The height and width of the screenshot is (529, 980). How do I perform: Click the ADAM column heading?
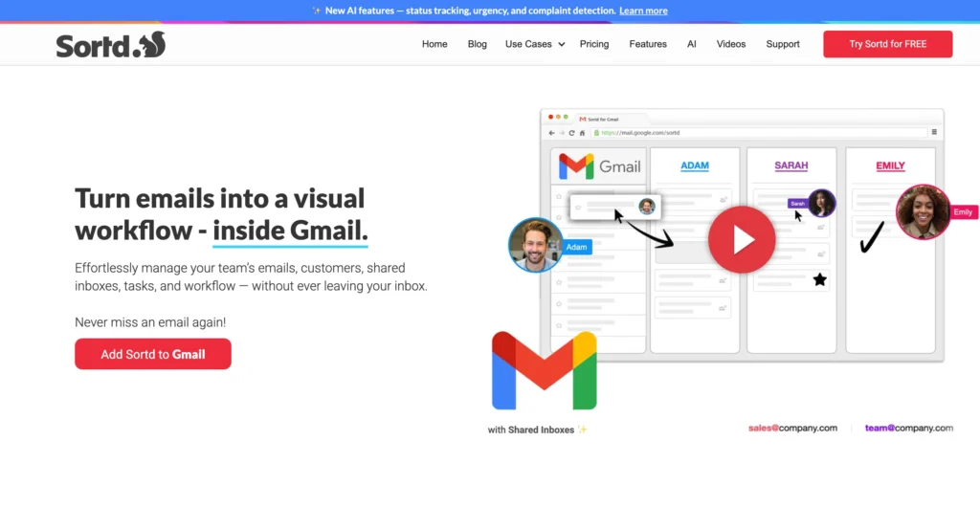[695, 165]
